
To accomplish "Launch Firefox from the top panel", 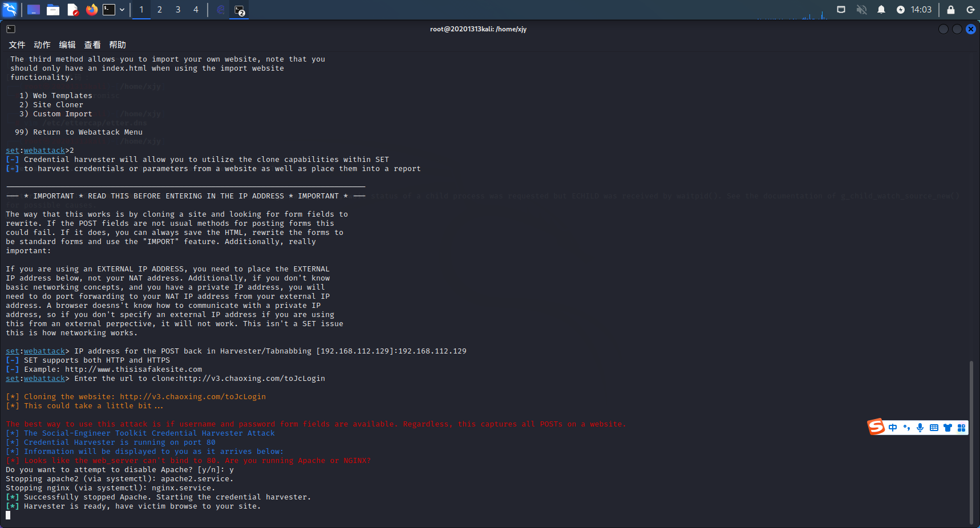I will [x=91, y=10].
